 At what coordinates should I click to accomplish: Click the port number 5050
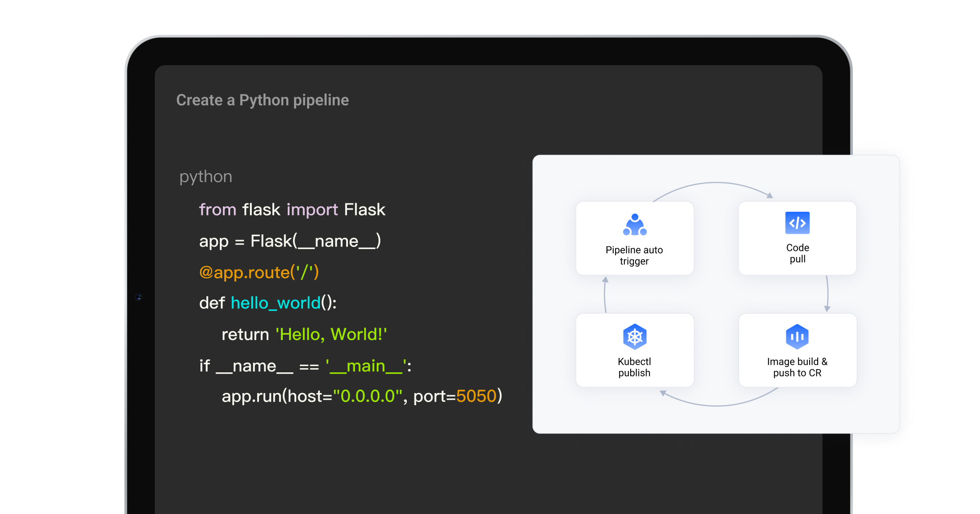point(476,396)
